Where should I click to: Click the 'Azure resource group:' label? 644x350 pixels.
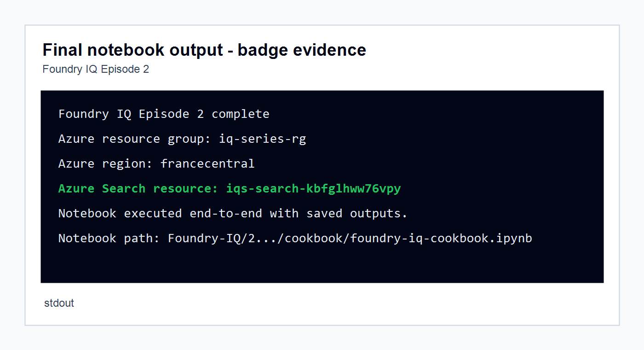135,139
